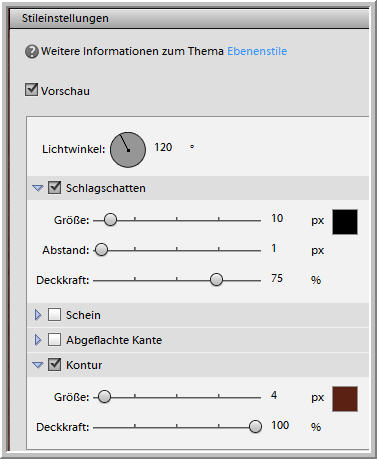The height and width of the screenshot is (459, 377).
Task: Open the black Schlagschatten color swatch
Action: 345,222
